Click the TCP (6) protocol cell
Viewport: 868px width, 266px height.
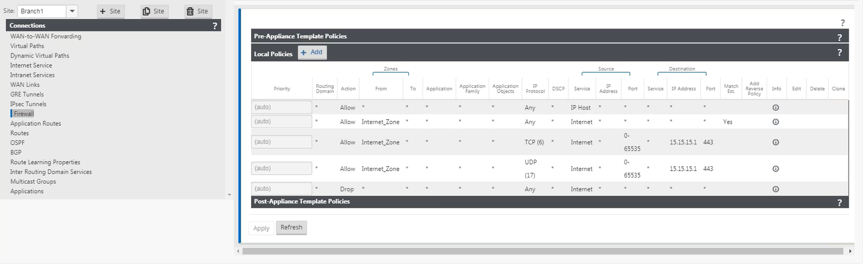point(534,142)
